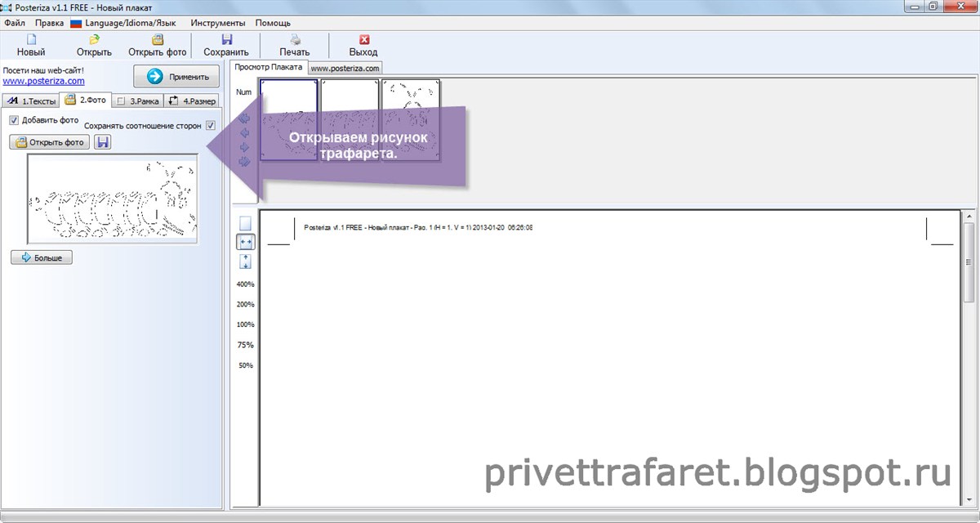Viewport: 980px width, 523px height.
Task: Set zoom to 75%
Action: coord(246,345)
